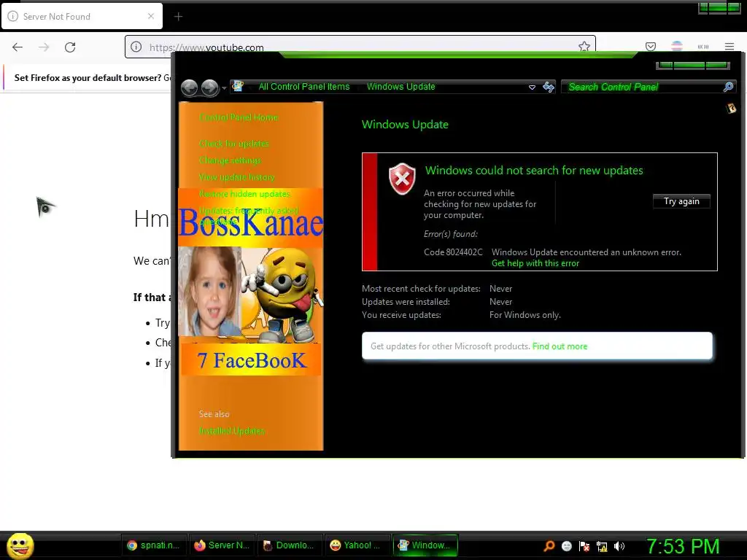Image resolution: width=747 pixels, height=560 pixels.
Task: Open Control Panel Home link
Action: click(x=239, y=117)
